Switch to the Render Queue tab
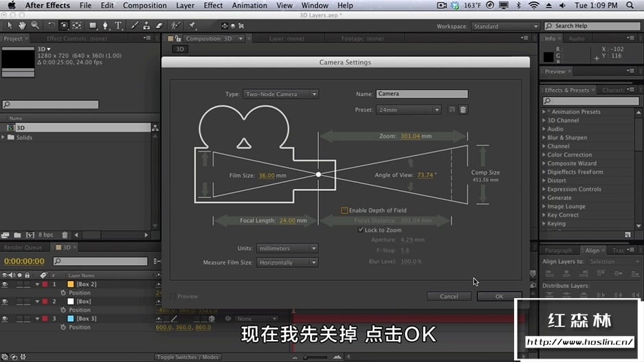This screenshot has width=644, height=362. pos(23,247)
